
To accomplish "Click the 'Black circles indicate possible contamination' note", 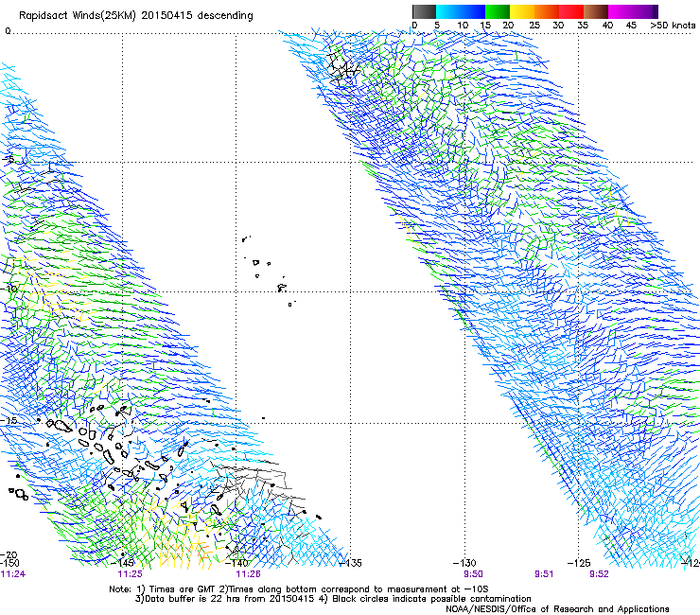I will point(431,599).
